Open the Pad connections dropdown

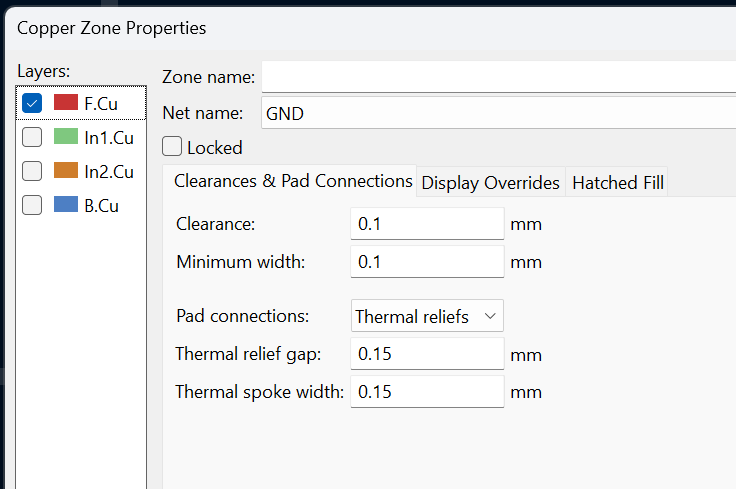[427, 316]
